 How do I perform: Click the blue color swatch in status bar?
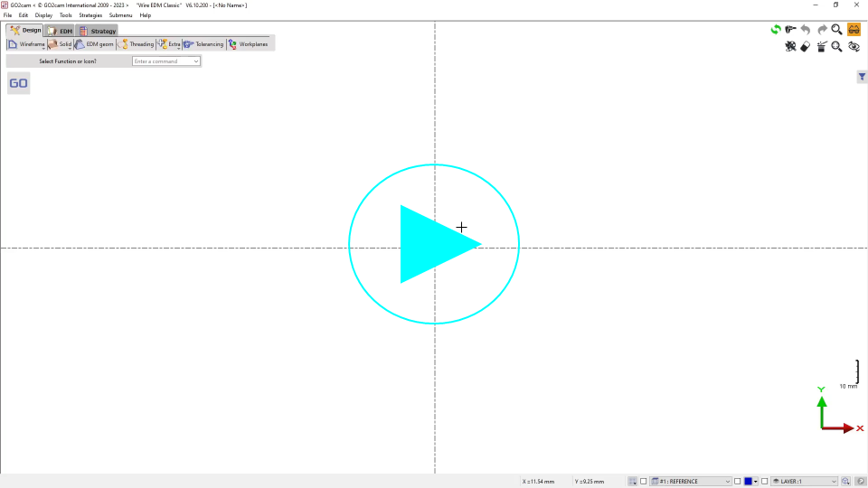pos(748,482)
